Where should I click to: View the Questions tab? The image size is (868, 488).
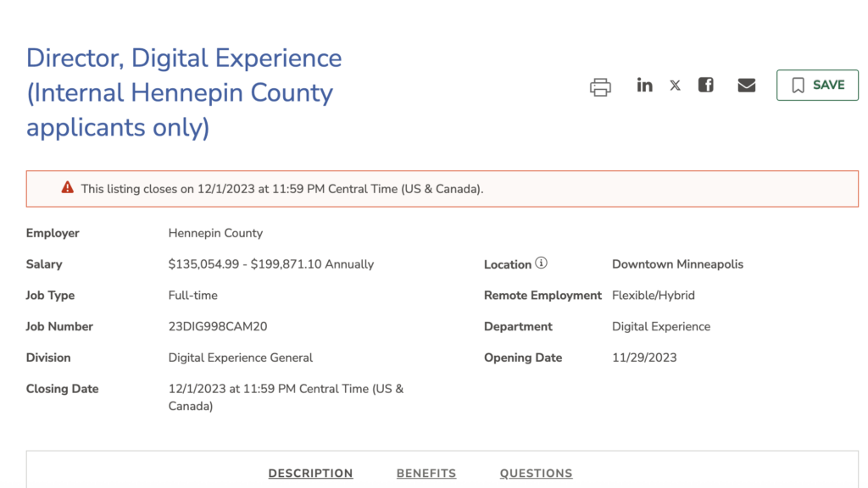(536, 474)
